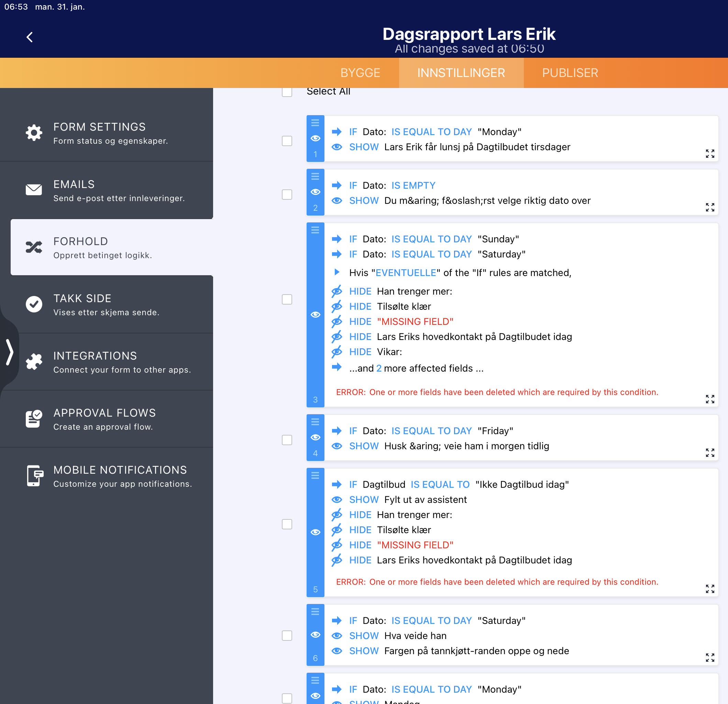Select checkbox for Friday condition 4
The width and height of the screenshot is (728, 704).
(287, 440)
